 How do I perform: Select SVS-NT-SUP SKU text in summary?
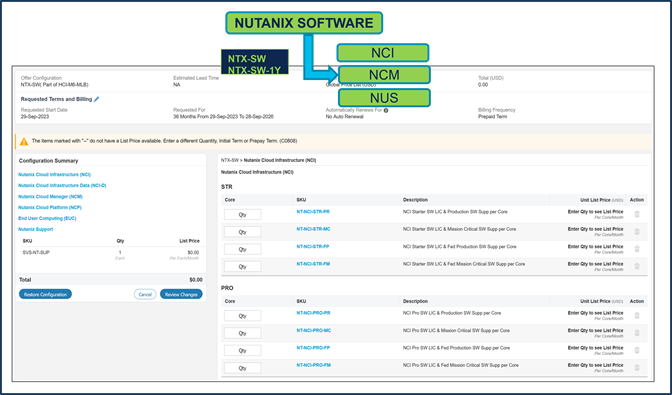coord(36,253)
